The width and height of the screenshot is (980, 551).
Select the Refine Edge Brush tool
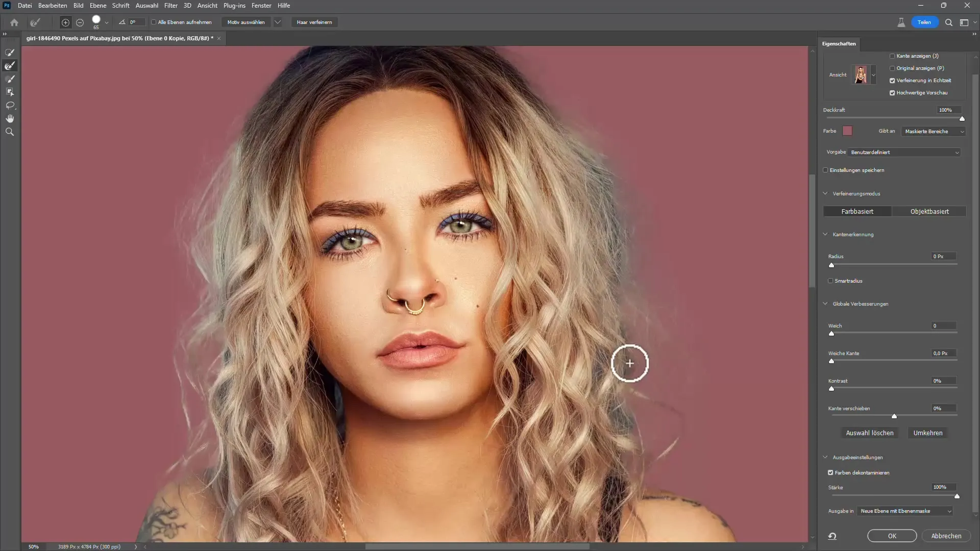[10, 66]
